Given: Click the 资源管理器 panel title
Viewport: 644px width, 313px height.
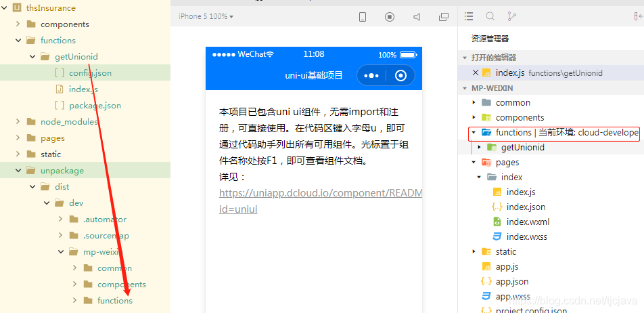Looking at the screenshot, I should [x=490, y=39].
